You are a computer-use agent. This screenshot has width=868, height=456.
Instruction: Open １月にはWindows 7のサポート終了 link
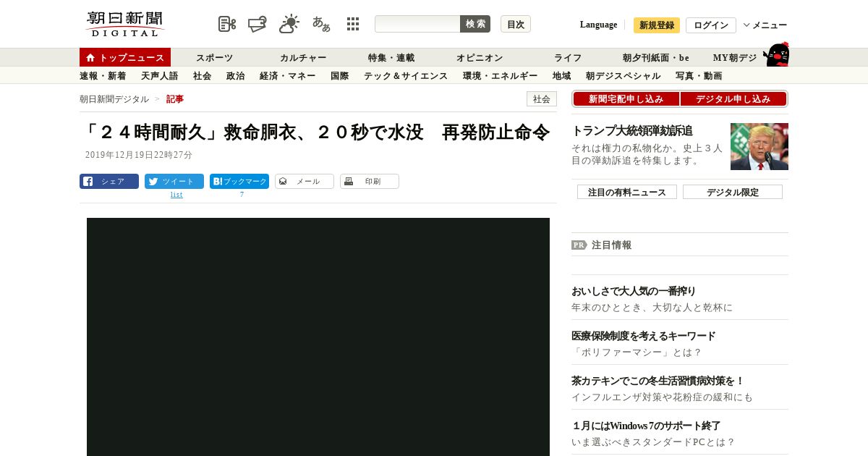646,426
